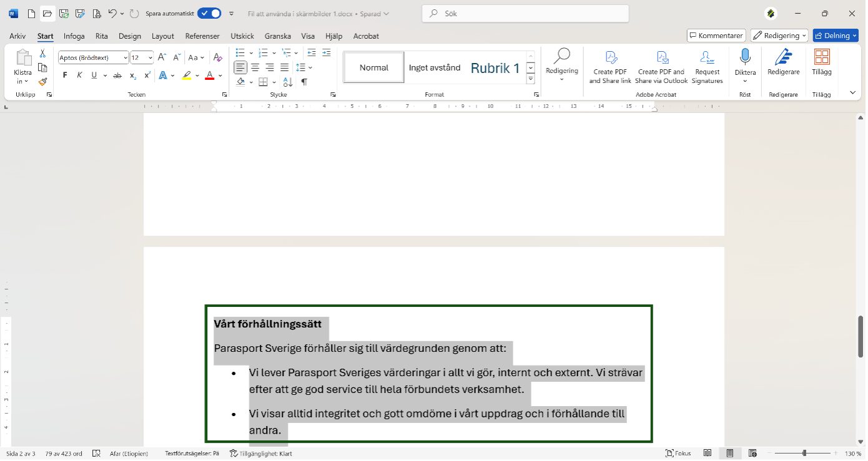Clear all formatting from selected text
Viewport: 868px width, 461px height.
point(217,57)
